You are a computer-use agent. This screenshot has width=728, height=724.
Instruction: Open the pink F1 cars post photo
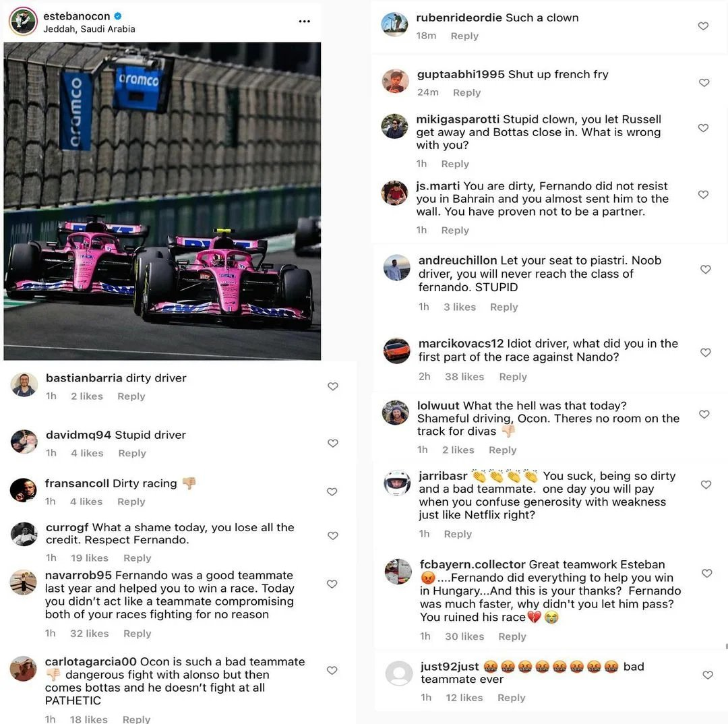click(162, 201)
